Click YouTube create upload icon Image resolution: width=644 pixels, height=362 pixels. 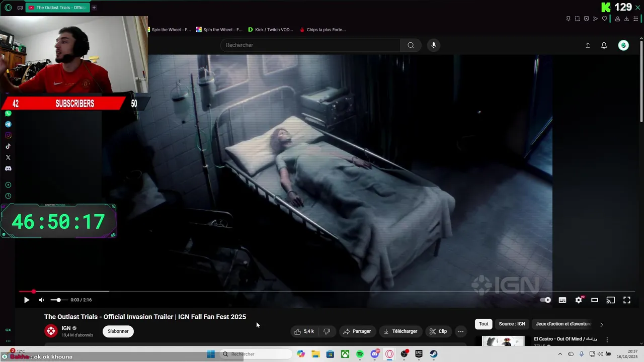pos(588,45)
